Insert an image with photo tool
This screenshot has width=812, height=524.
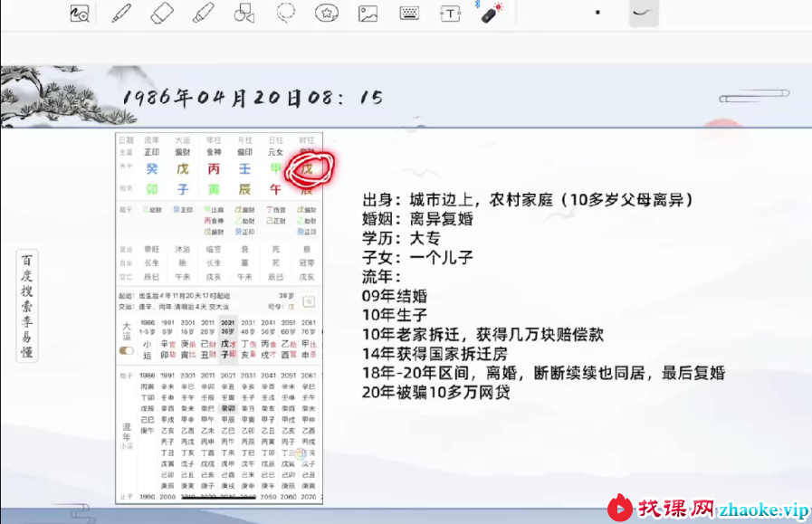(x=368, y=14)
